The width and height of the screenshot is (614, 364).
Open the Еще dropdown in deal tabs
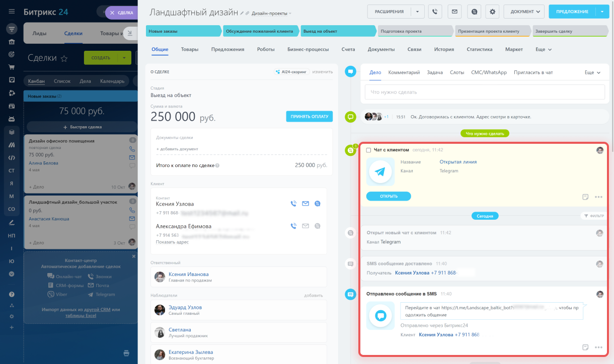(x=544, y=50)
